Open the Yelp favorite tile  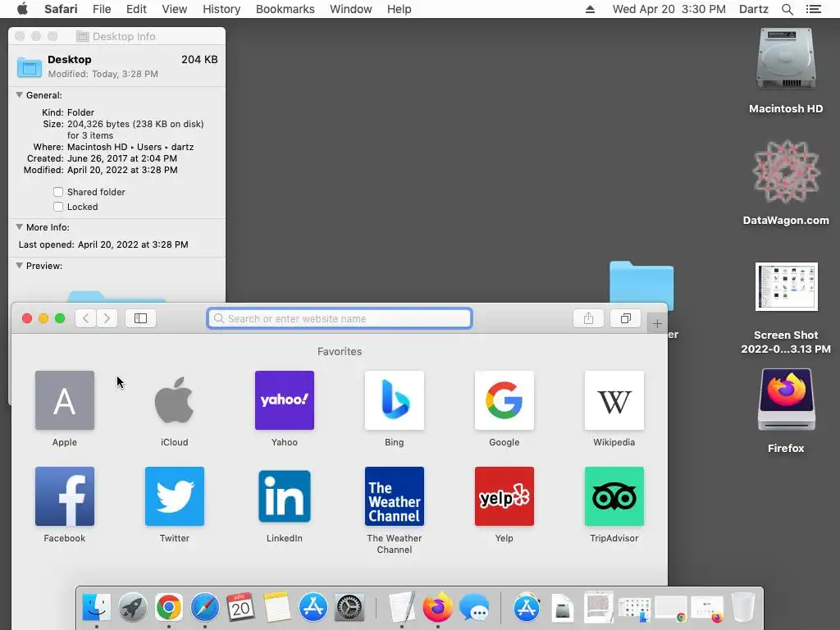click(504, 496)
